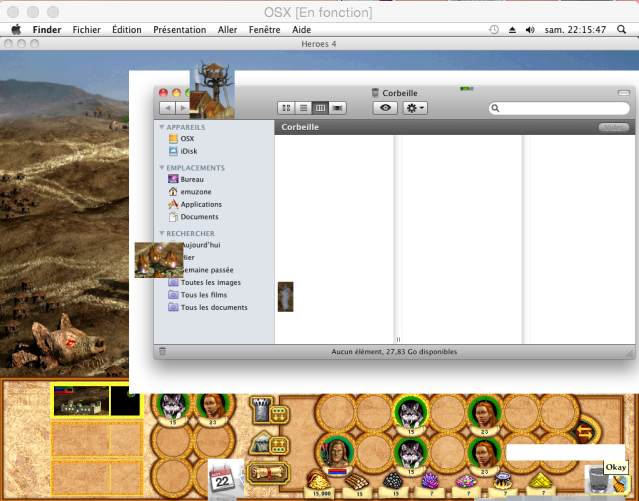Open the Présentation menu
The width and height of the screenshot is (639, 501).
pos(180,30)
